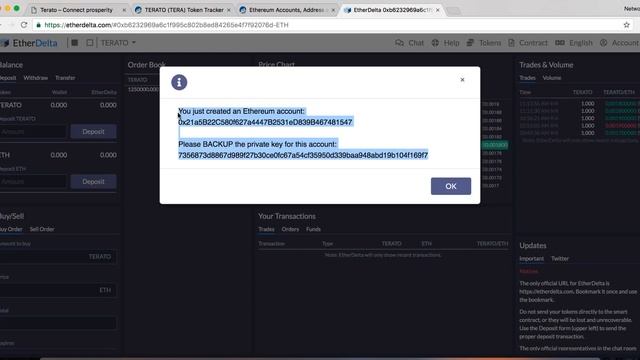Click the language icon next to English
The width and height of the screenshot is (640, 360).
[560, 43]
